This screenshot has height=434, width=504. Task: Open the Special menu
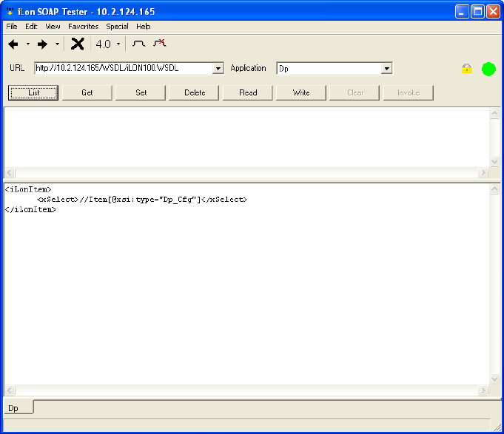tap(118, 27)
